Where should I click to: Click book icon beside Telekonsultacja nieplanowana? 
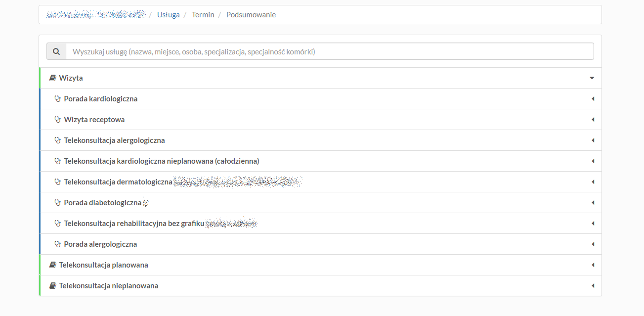[52, 286]
